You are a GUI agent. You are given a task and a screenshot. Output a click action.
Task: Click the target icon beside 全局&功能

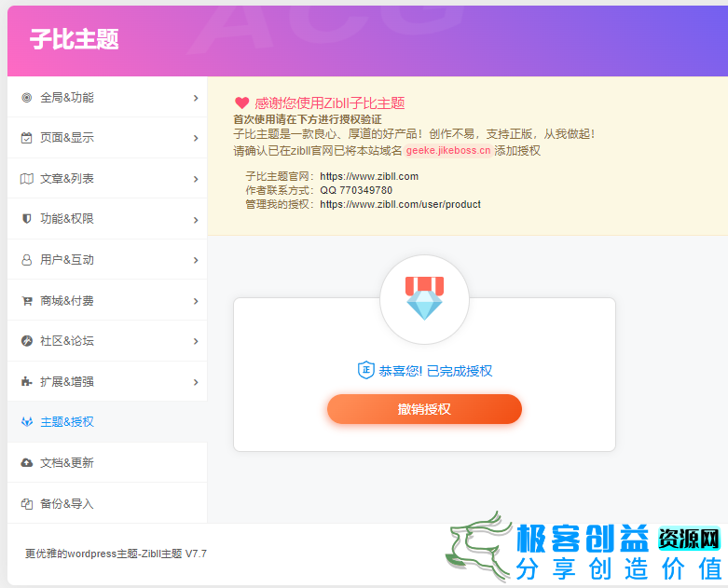[27, 98]
